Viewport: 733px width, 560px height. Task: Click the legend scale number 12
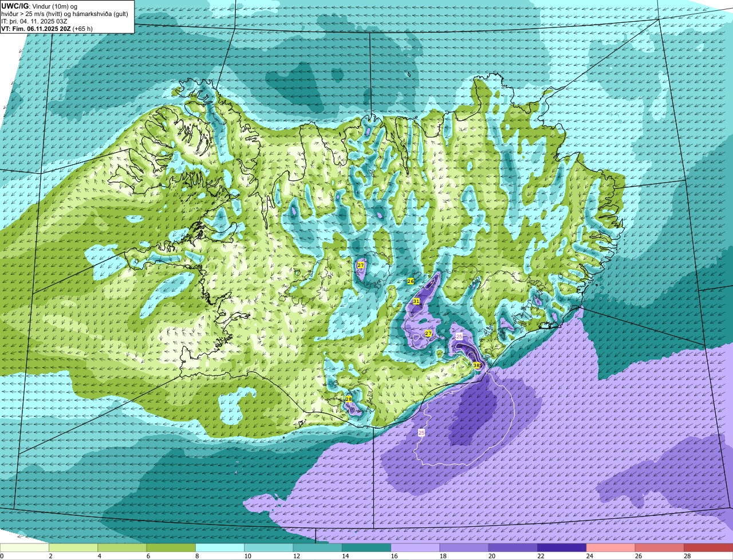tap(295, 556)
